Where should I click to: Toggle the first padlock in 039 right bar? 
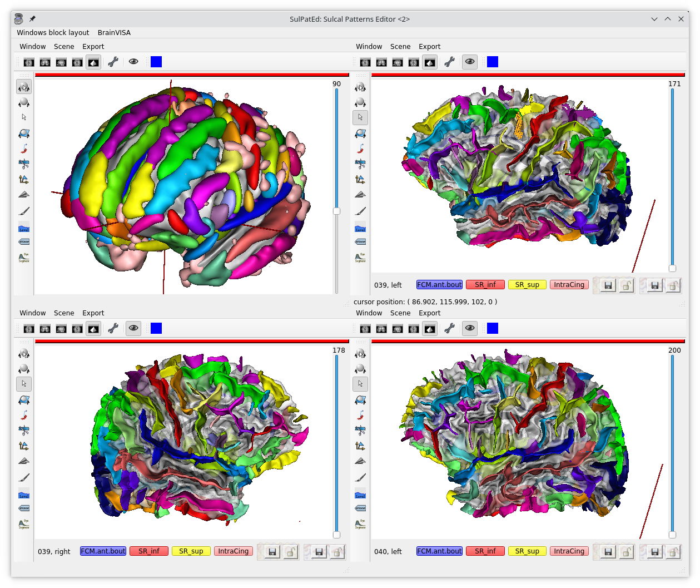click(x=290, y=552)
